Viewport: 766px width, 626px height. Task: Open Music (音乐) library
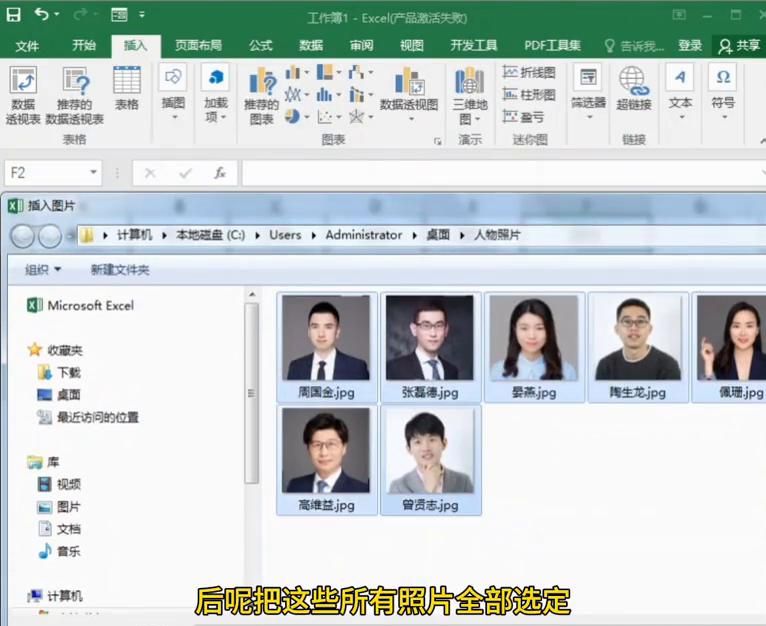(x=59, y=551)
